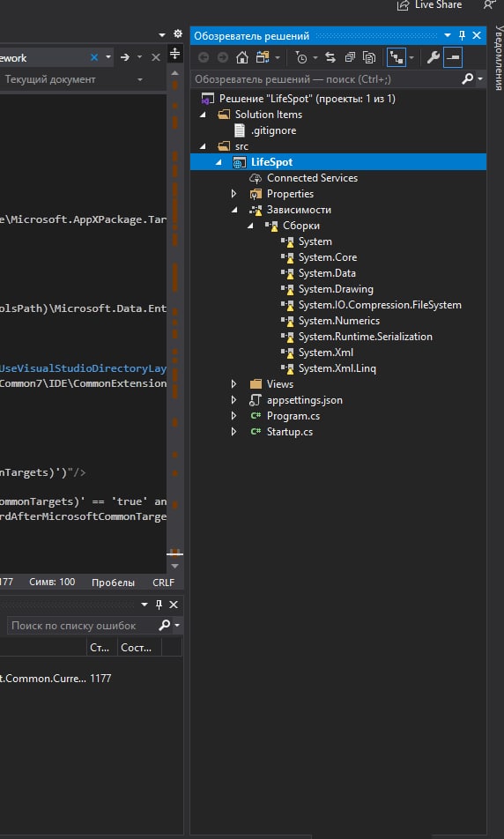
Task: Click the Home icon in Solution Explorer toolbar
Action: tap(242, 58)
